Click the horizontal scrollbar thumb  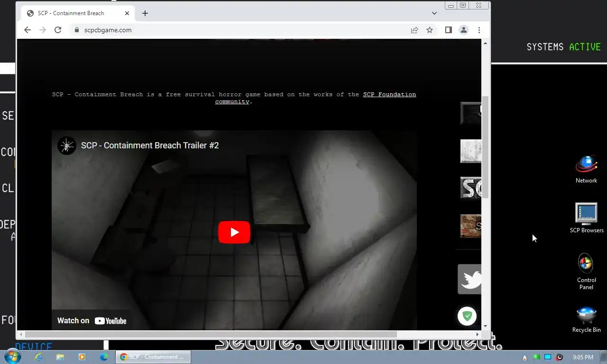pos(211,334)
